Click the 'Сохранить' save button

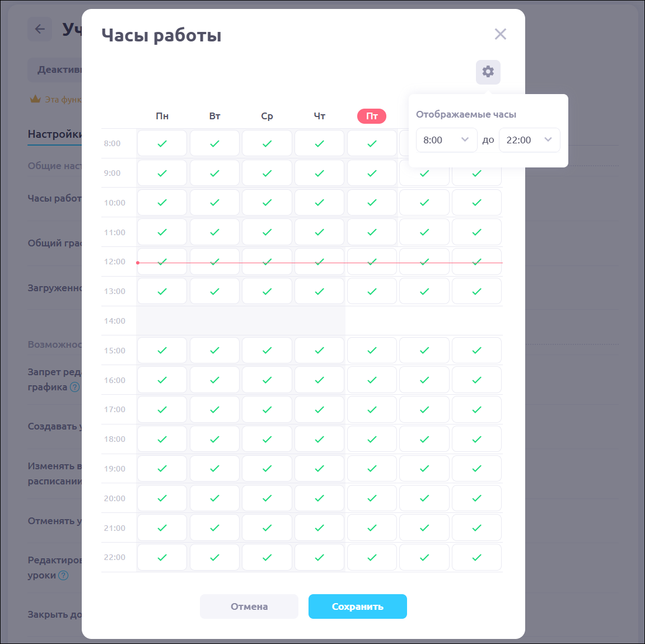[x=357, y=606]
